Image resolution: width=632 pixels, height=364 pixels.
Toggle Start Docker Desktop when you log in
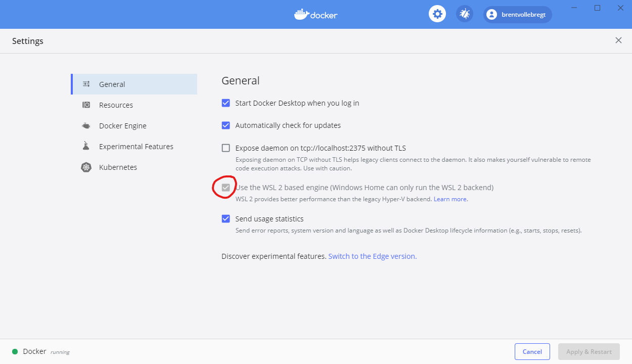click(226, 103)
